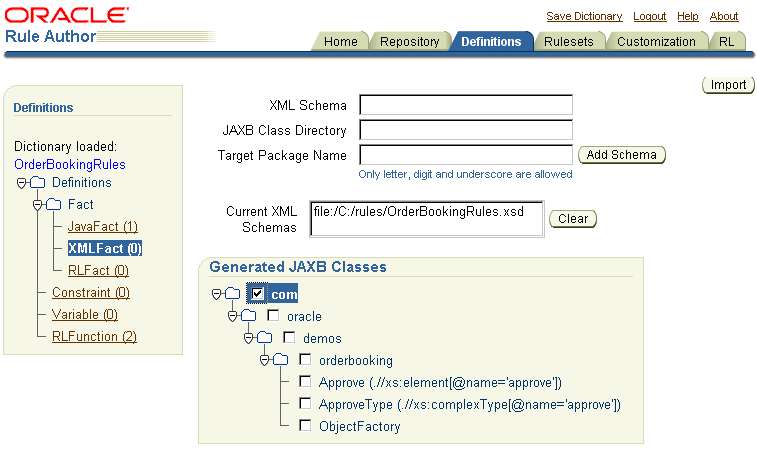Click the 'Definitions' tree node label

(82, 183)
